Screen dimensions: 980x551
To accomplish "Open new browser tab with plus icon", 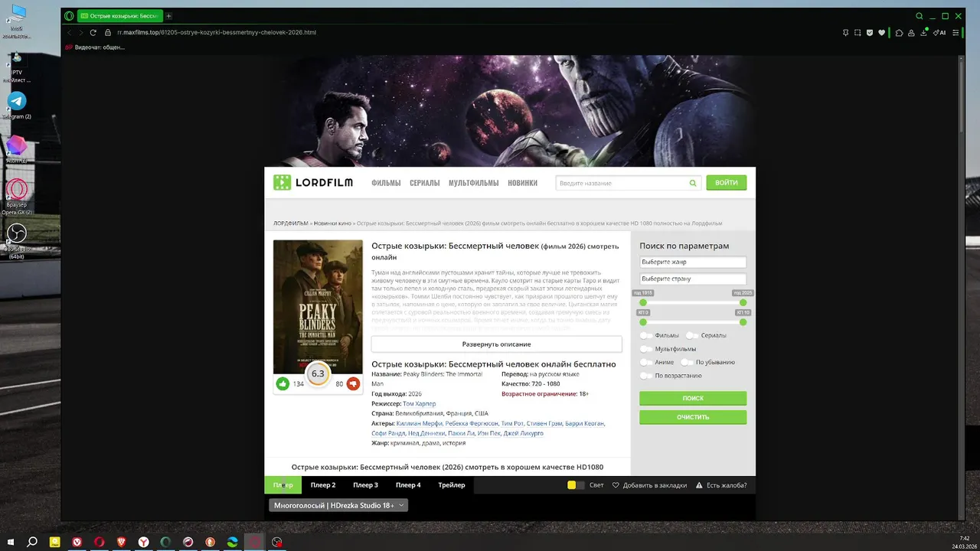I will 169,16.
